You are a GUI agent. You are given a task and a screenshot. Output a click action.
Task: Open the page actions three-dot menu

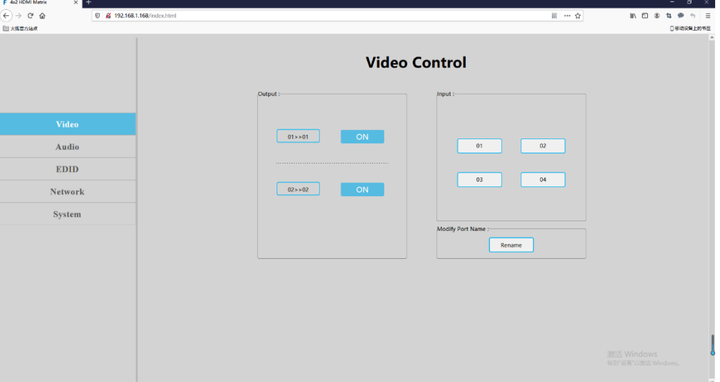tap(567, 16)
